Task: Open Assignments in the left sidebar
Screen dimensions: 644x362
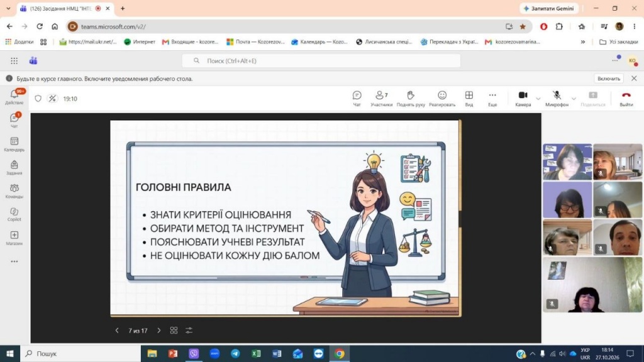Action: pyautogui.click(x=14, y=167)
